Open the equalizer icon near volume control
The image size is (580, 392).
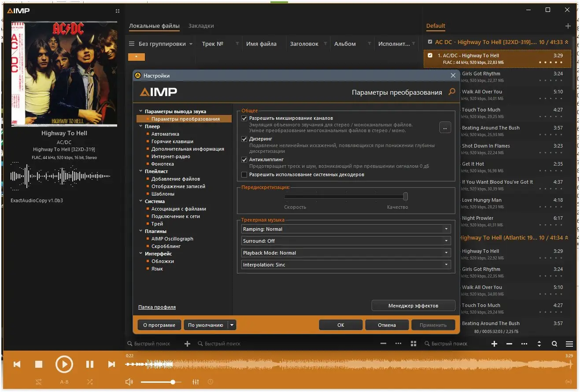click(x=196, y=381)
